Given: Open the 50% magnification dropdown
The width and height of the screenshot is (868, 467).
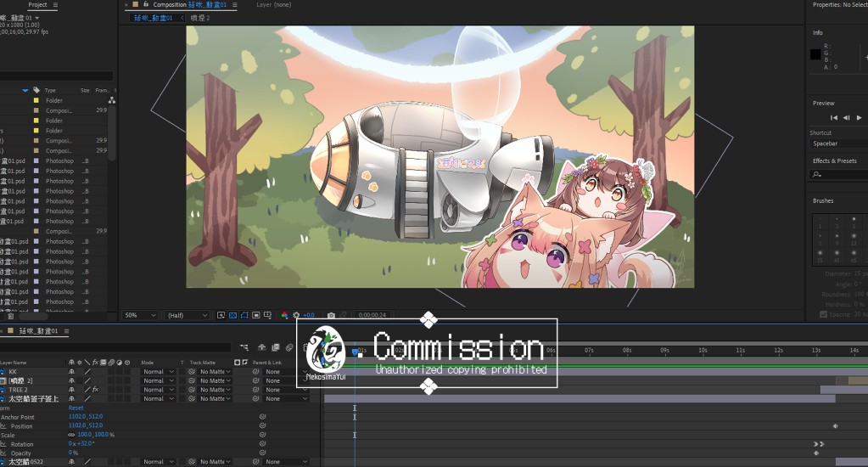Looking at the screenshot, I should [140, 315].
